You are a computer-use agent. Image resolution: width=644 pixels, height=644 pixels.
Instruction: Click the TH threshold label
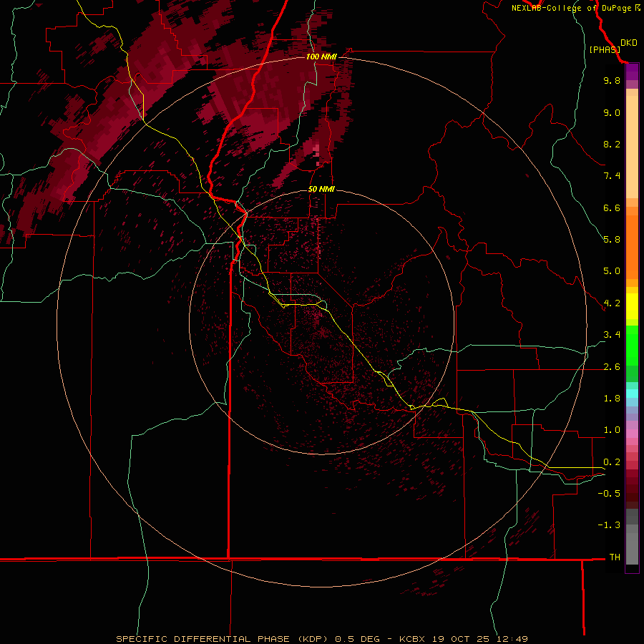tap(615, 557)
